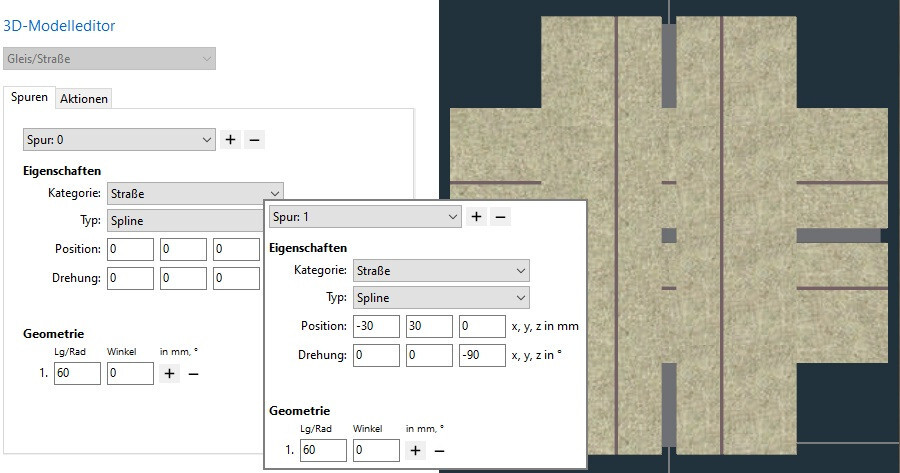Click the Geometrie label in Spur 0 panel

53,334
